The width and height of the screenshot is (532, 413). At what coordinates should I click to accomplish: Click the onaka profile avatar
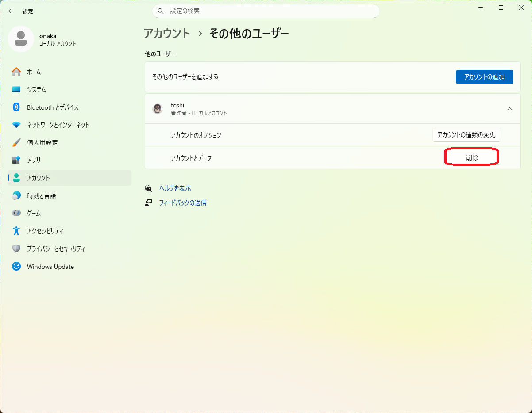point(20,39)
